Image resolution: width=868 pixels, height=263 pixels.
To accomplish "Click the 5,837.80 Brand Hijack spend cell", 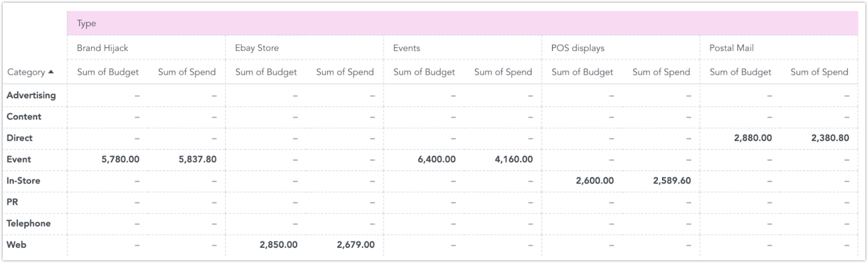I will (x=197, y=159).
